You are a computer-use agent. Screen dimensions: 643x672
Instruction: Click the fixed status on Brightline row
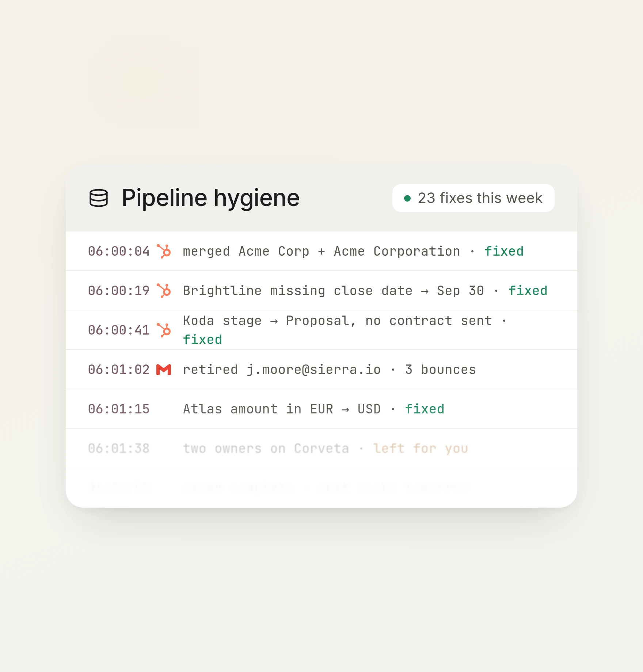(528, 291)
